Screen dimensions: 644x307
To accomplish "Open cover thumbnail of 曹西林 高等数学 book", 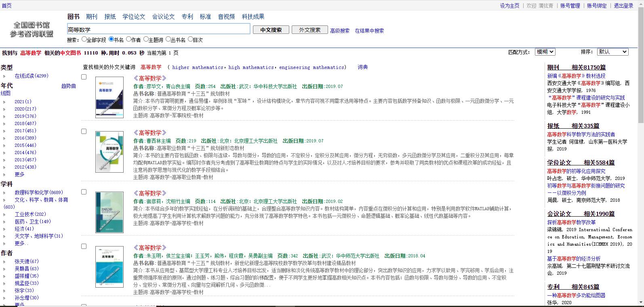I will tap(109, 152).
